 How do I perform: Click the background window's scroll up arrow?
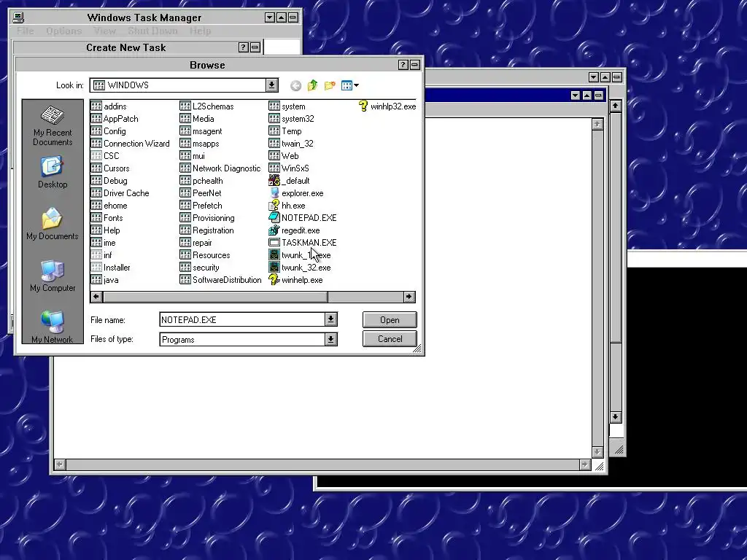(x=616, y=105)
